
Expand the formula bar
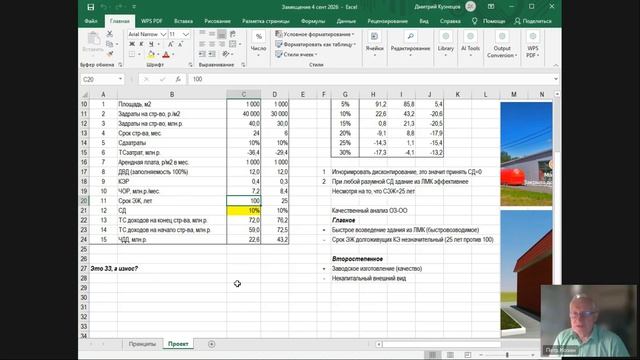(556, 79)
